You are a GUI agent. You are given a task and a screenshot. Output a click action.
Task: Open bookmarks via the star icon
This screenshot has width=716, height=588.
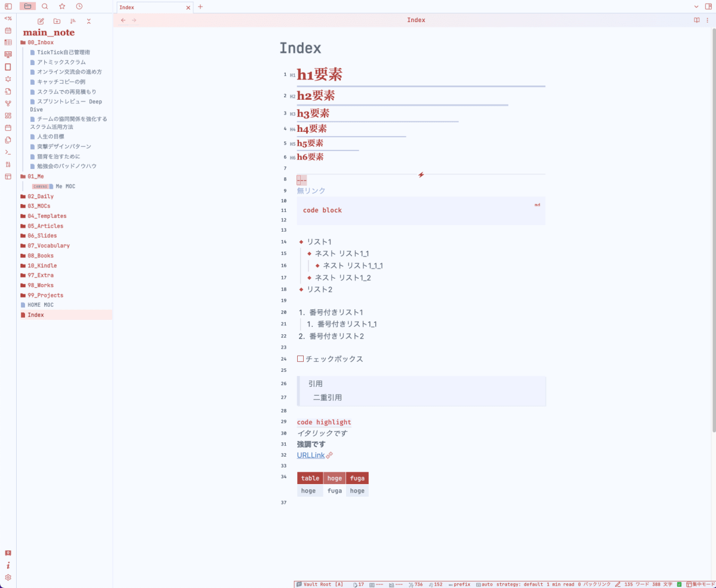[61, 7]
